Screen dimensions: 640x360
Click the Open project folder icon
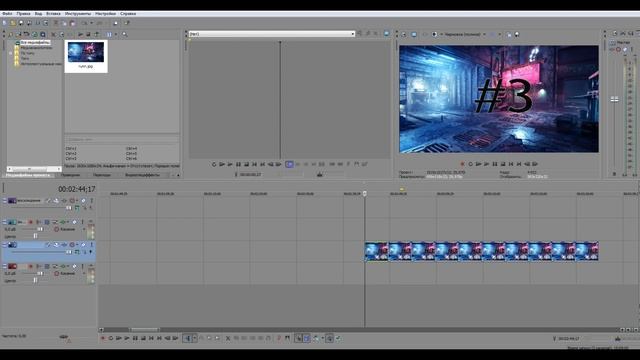click(13, 23)
